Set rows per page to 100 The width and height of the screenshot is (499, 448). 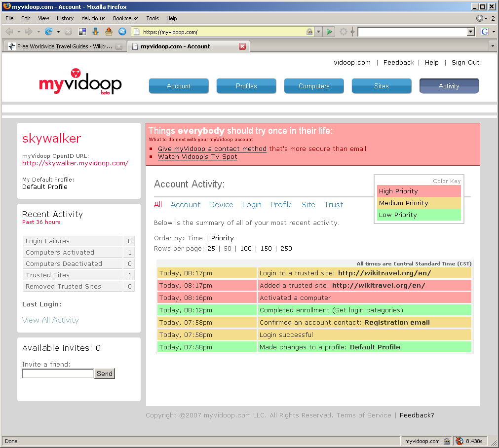(246, 249)
